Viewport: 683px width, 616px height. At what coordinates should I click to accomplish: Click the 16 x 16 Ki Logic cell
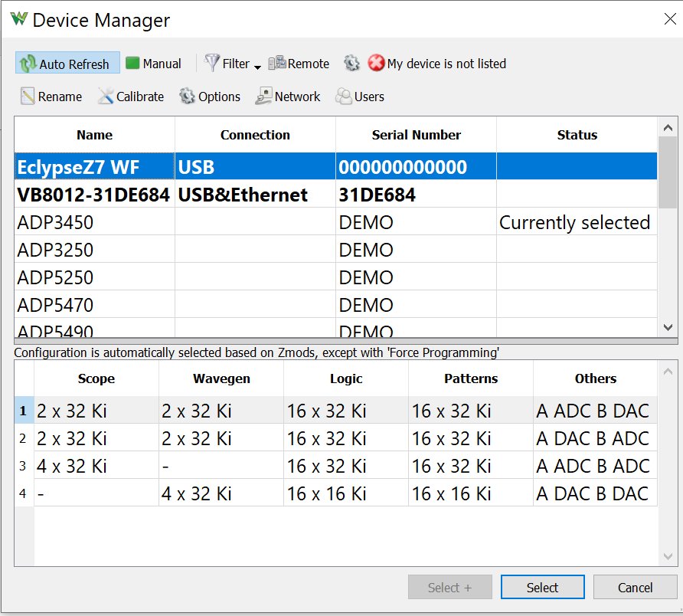click(x=346, y=493)
